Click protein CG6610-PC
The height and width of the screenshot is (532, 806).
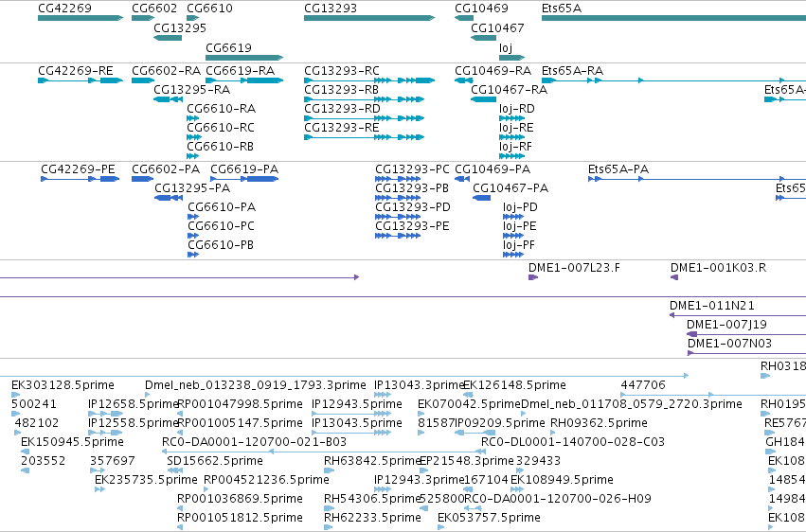(221, 226)
